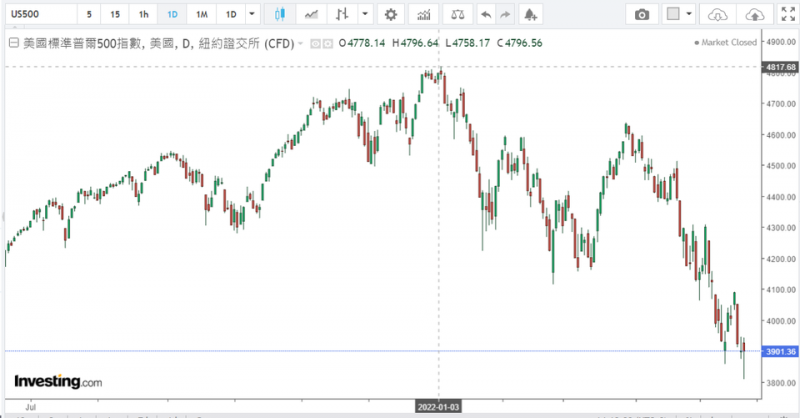Image resolution: width=800 pixels, height=418 pixels.
Task: Switch to the 15-minute interval
Action: pos(116,15)
